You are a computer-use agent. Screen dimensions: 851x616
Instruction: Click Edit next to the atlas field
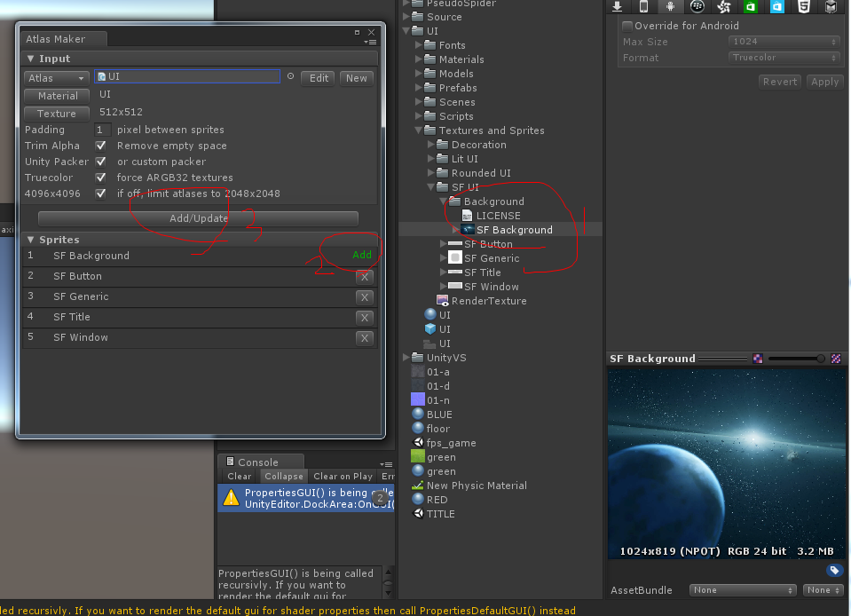click(x=318, y=78)
